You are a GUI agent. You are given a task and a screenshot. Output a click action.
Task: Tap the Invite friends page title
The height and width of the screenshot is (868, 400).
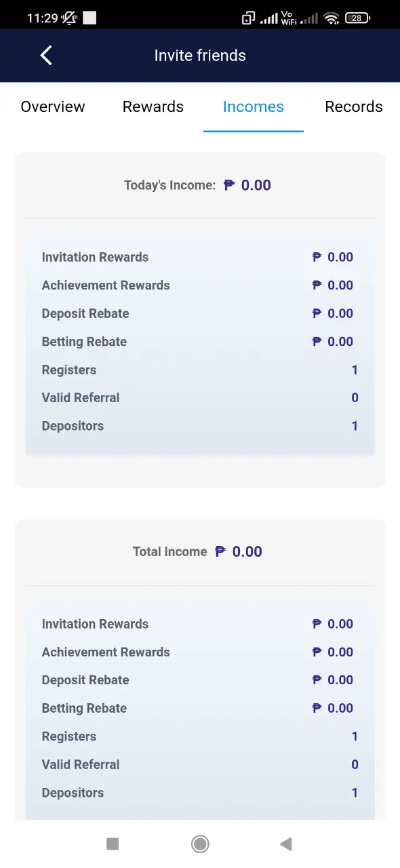(200, 56)
